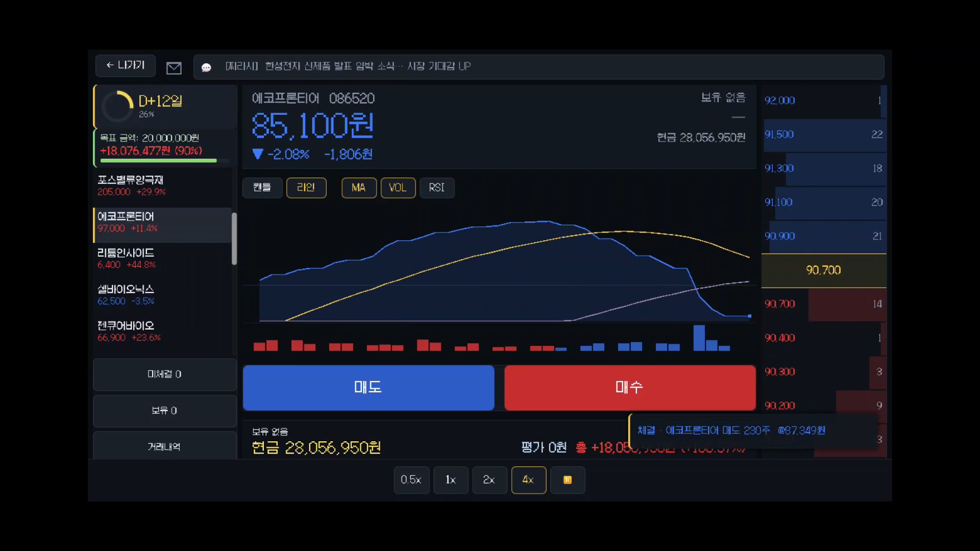
Task: Toggle the RSI indicator
Action: point(437,188)
